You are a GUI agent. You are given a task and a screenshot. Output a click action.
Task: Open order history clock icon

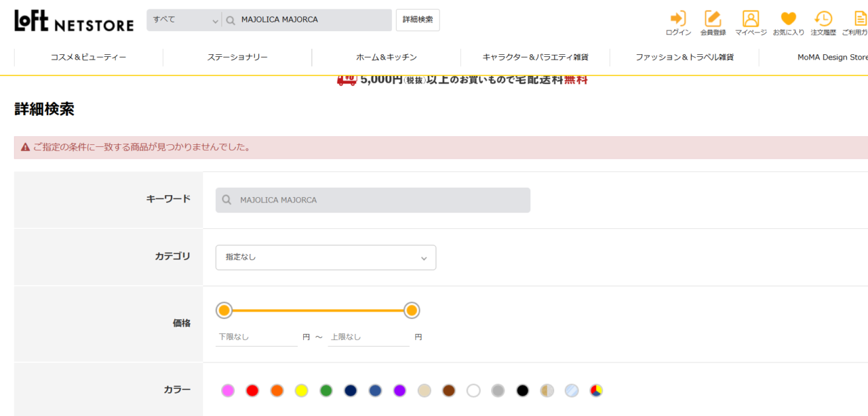pyautogui.click(x=823, y=18)
